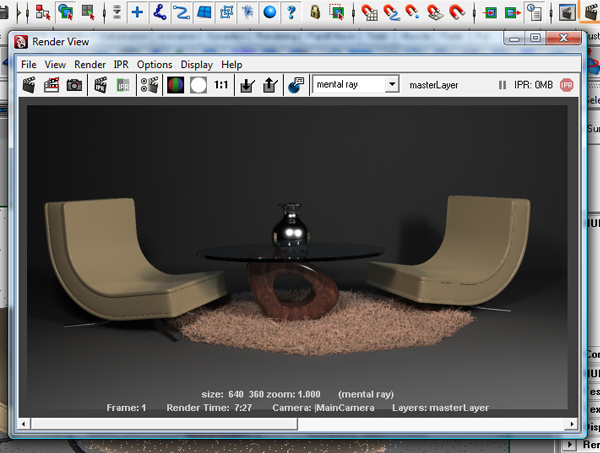Click select by component type icon in Maya toolbar
Screen dimensions: 600x453
pyautogui.click(x=88, y=12)
